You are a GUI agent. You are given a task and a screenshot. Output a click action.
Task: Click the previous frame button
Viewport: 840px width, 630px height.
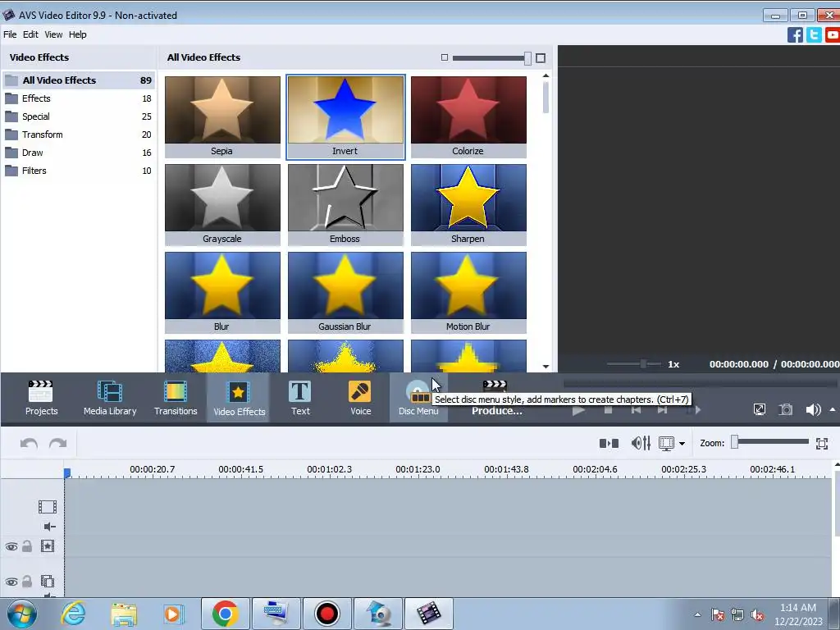coord(636,410)
